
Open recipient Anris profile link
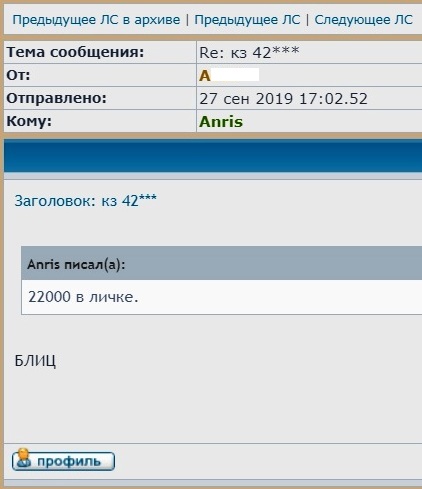(221, 122)
